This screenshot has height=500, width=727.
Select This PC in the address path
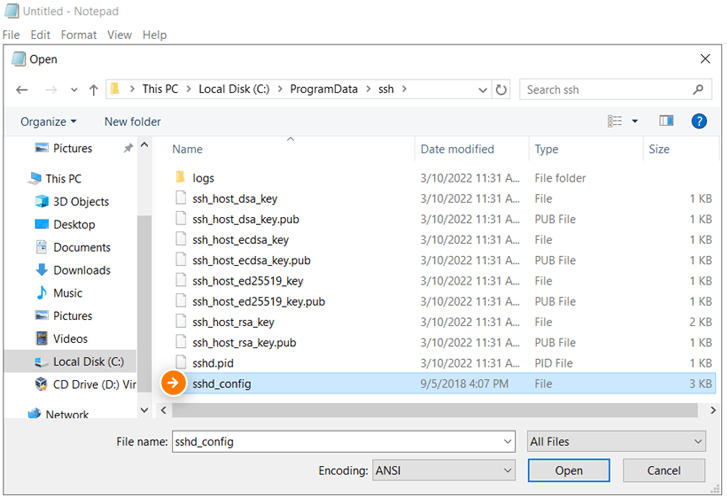tap(160, 89)
